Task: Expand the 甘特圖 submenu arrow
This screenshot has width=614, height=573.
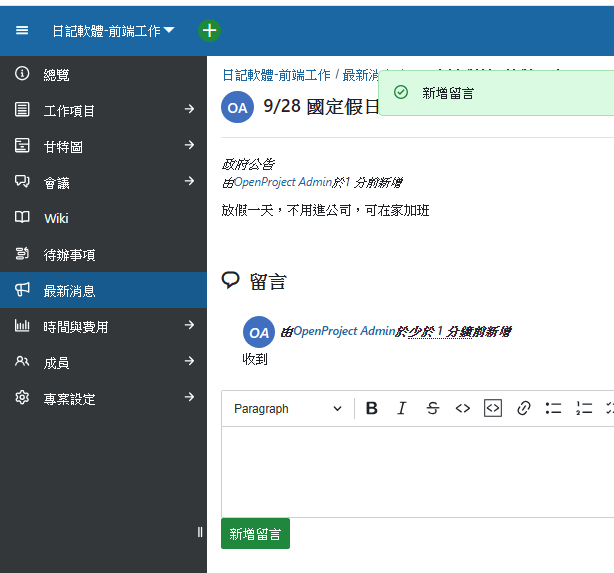Action: [190, 145]
